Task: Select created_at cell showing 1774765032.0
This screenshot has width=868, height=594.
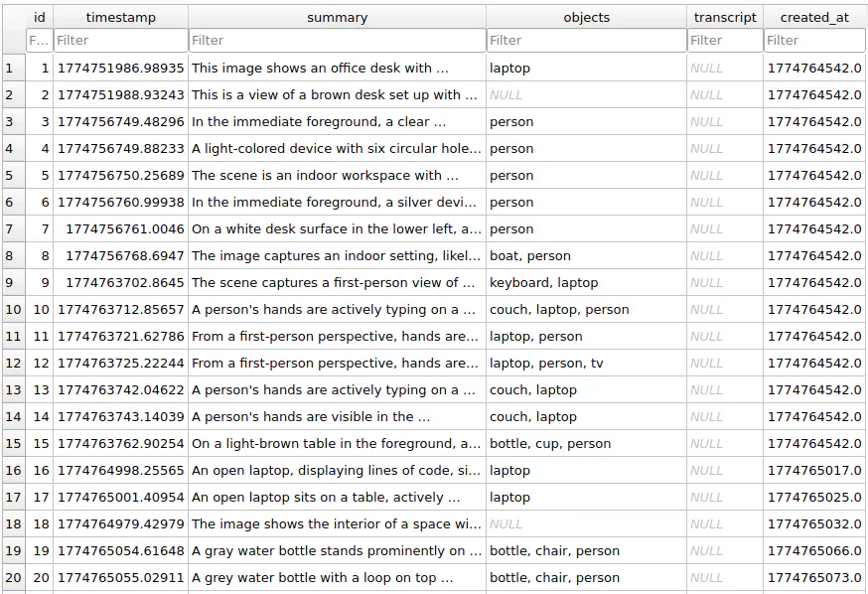Action: (x=814, y=523)
